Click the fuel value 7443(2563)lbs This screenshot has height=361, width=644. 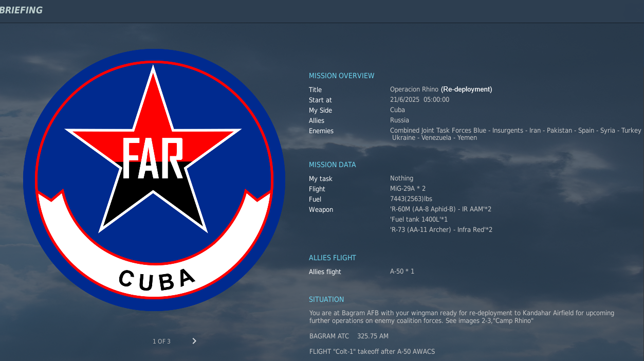(411, 199)
